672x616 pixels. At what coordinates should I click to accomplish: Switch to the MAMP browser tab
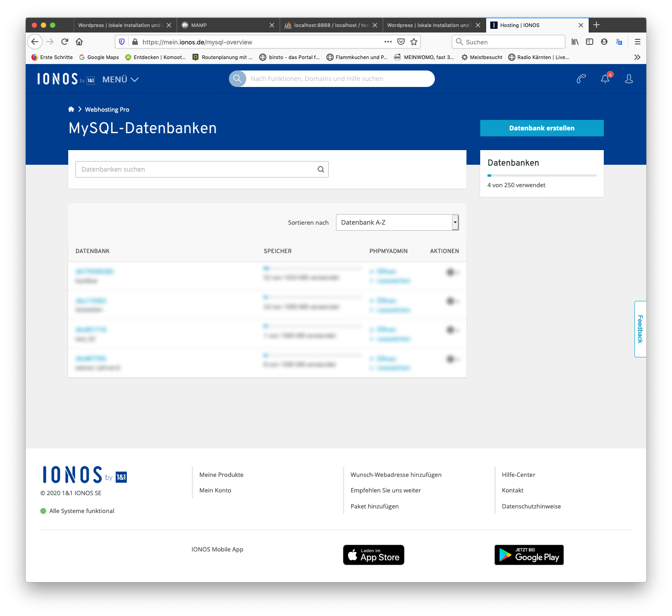pos(228,25)
